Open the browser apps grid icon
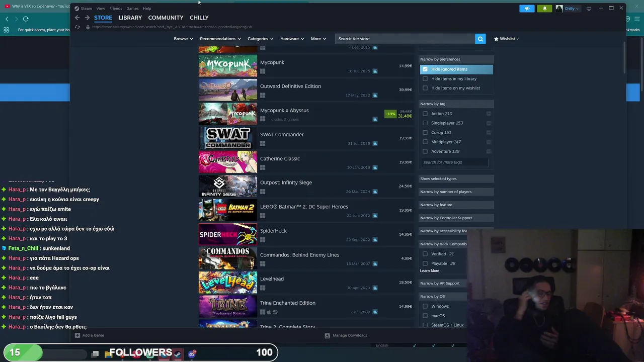 click(6, 30)
